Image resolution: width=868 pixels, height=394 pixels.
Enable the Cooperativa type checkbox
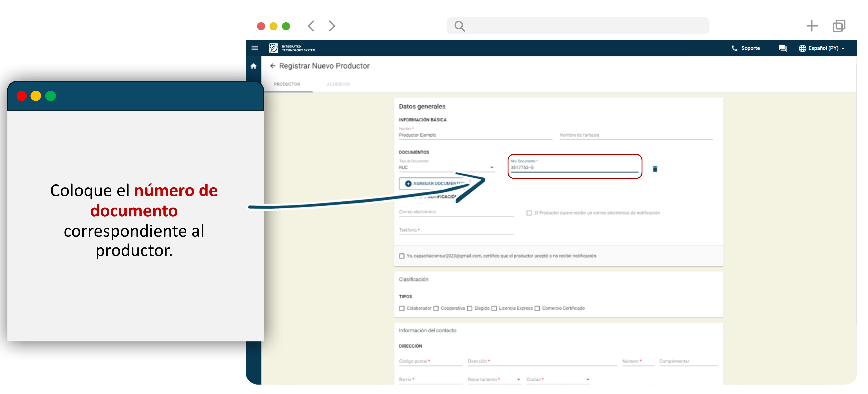click(x=436, y=309)
